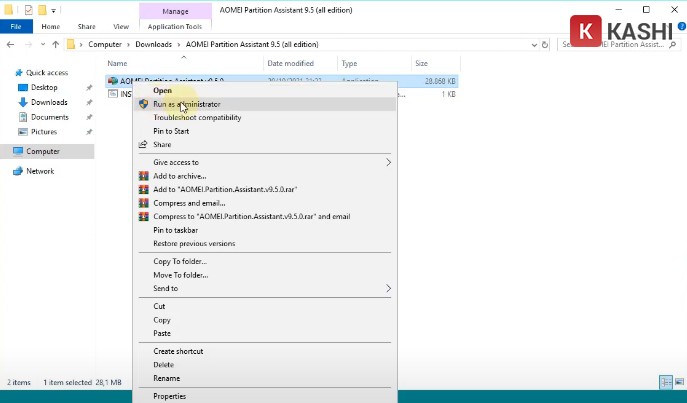Open the Application Tools tab

pos(175,26)
